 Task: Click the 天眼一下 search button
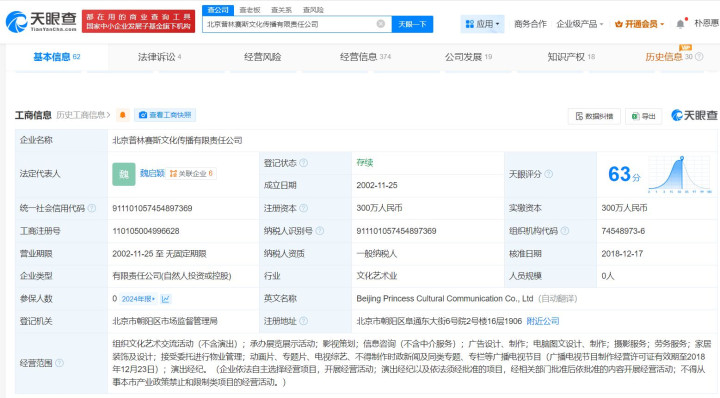click(x=412, y=24)
